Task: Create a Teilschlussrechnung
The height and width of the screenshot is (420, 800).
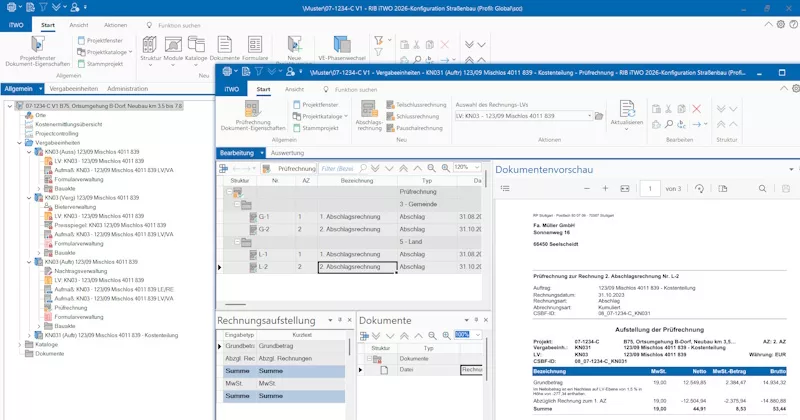Action: point(416,105)
